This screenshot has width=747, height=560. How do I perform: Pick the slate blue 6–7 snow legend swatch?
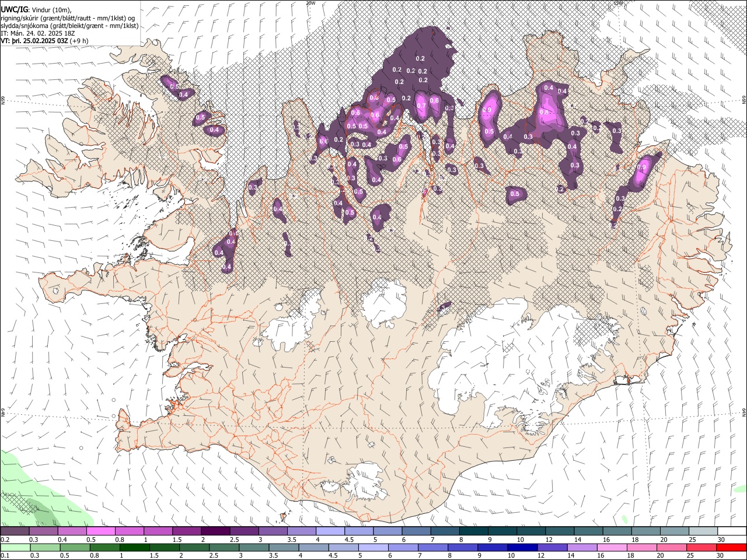click(x=416, y=531)
